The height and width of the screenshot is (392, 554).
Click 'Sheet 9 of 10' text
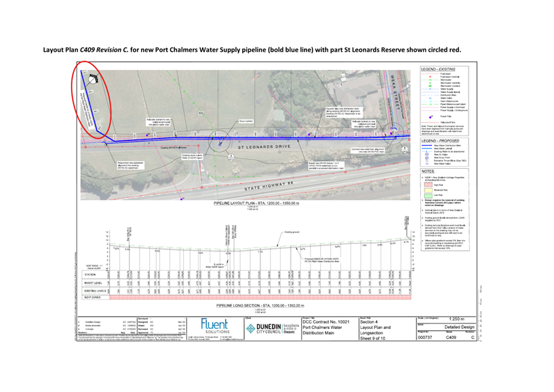tap(373, 338)
